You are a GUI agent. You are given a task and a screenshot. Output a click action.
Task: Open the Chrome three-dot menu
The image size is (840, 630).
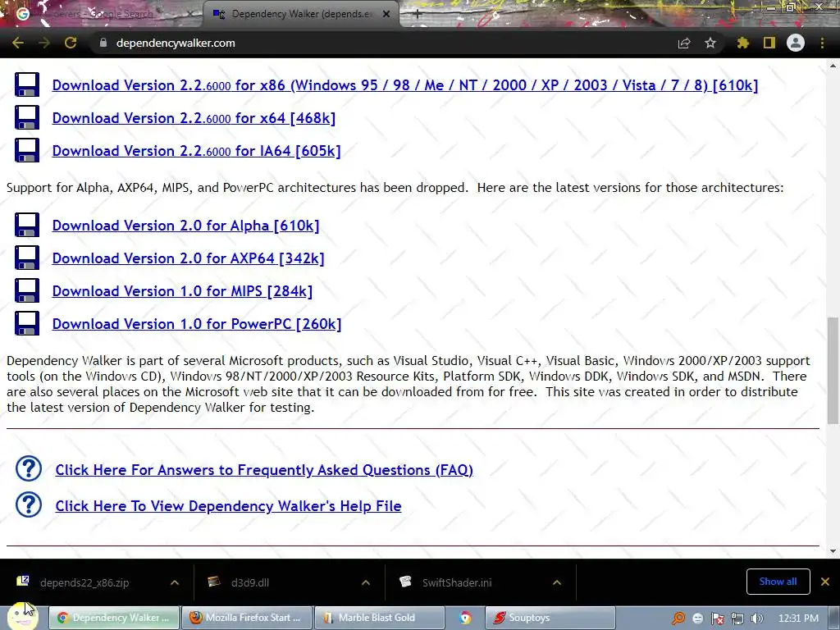point(822,43)
